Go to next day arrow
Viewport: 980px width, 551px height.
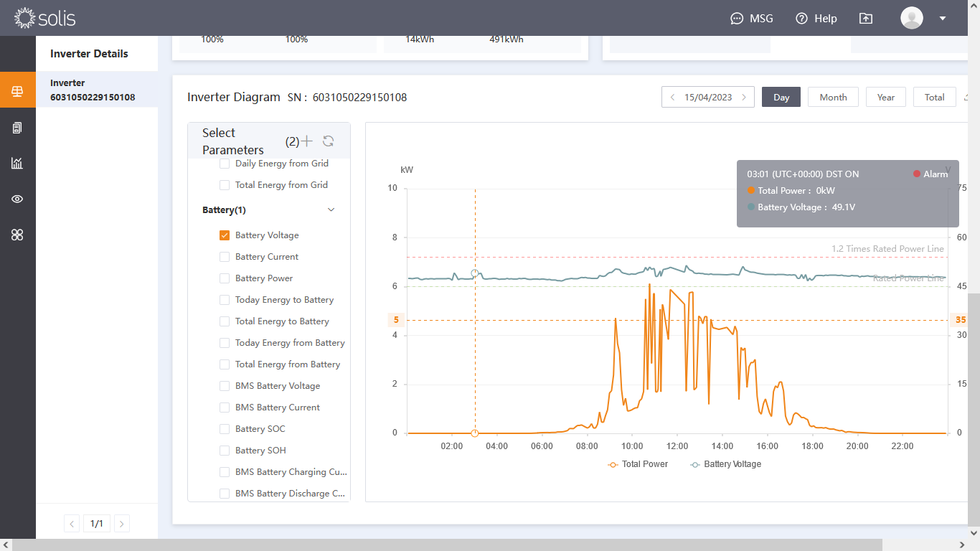[x=744, y=98]
